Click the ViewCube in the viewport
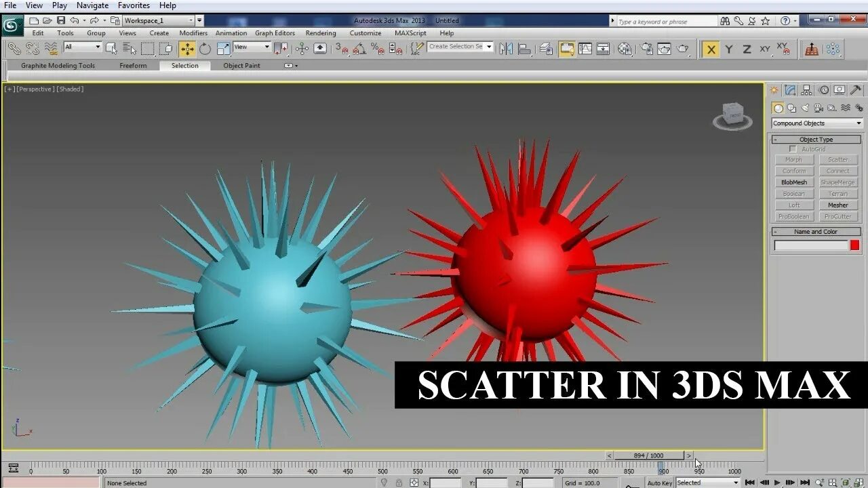The width and height of the screenshot is (868, 488). point(732,115)
